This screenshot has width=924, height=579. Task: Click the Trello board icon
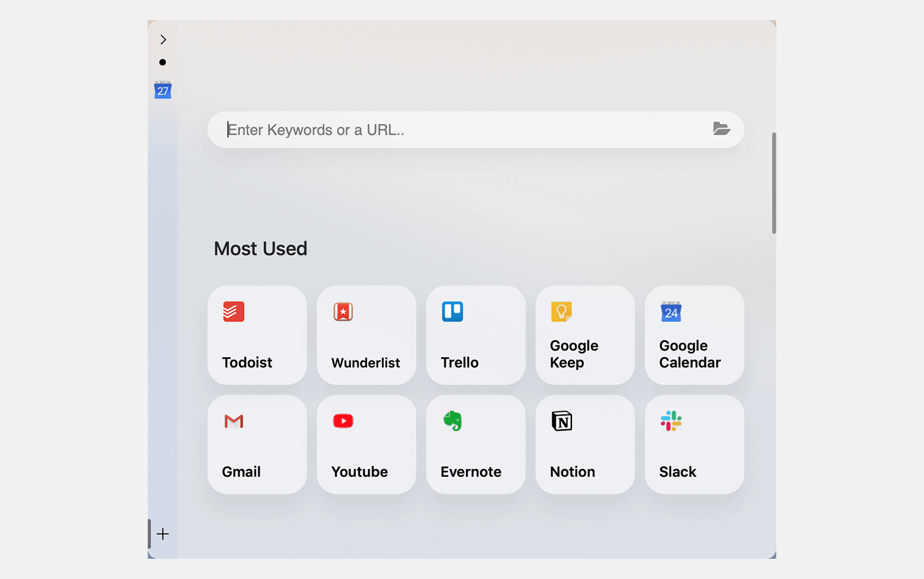[x=452, y=312]
